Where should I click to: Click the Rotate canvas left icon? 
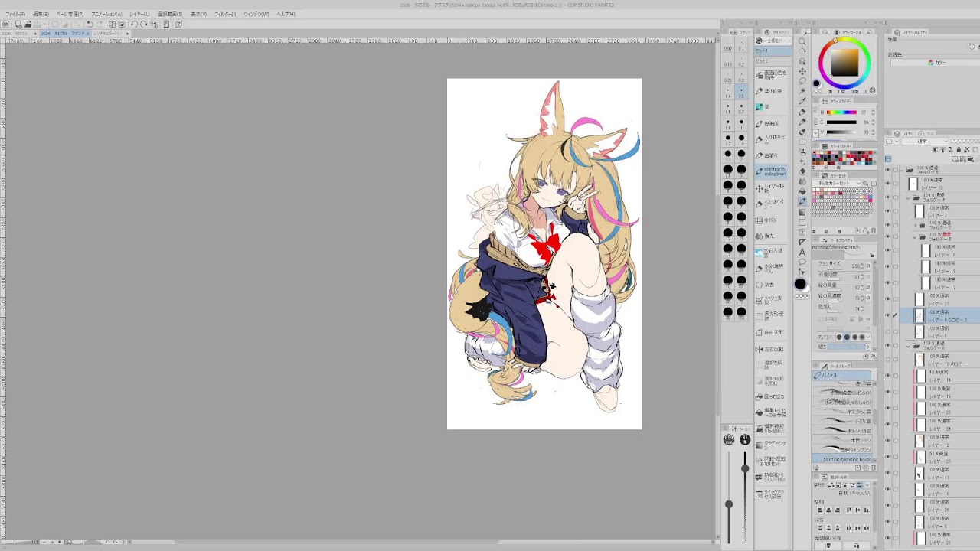(x=134, y=24)
